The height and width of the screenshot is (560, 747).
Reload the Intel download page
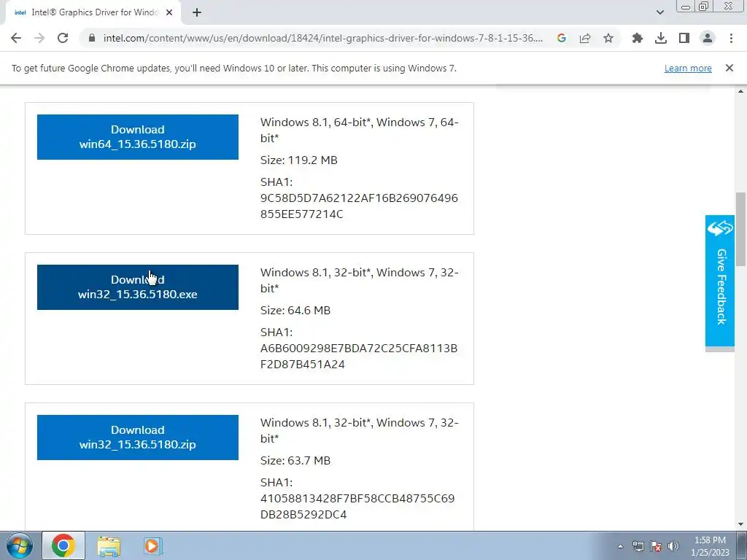63,38
